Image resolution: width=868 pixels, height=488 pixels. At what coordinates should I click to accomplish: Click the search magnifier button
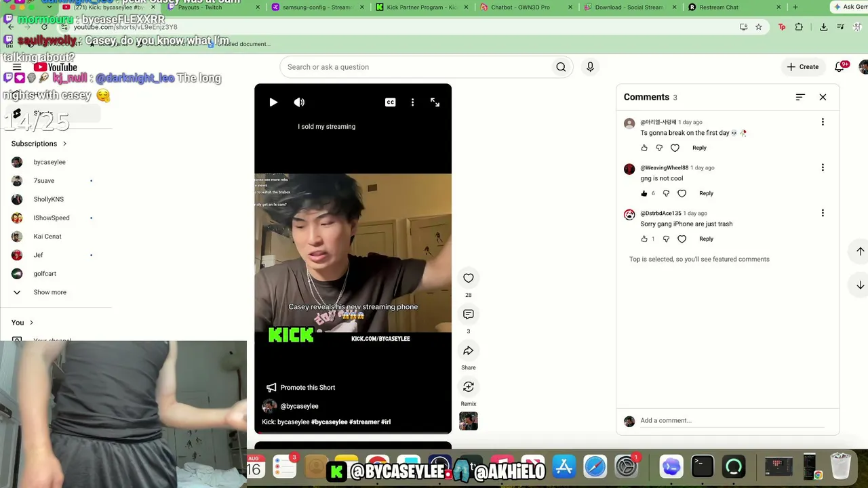(x=561, y=67)
